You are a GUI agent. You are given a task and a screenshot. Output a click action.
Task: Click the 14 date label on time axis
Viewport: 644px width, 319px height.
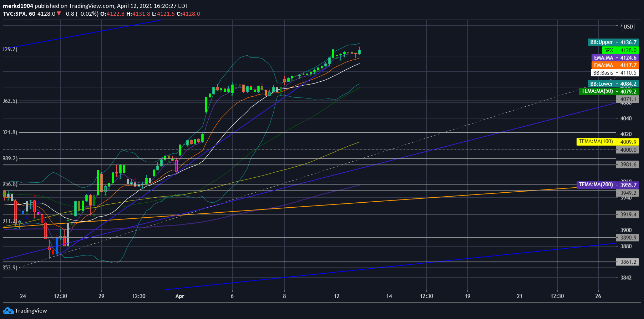point(389,296)
